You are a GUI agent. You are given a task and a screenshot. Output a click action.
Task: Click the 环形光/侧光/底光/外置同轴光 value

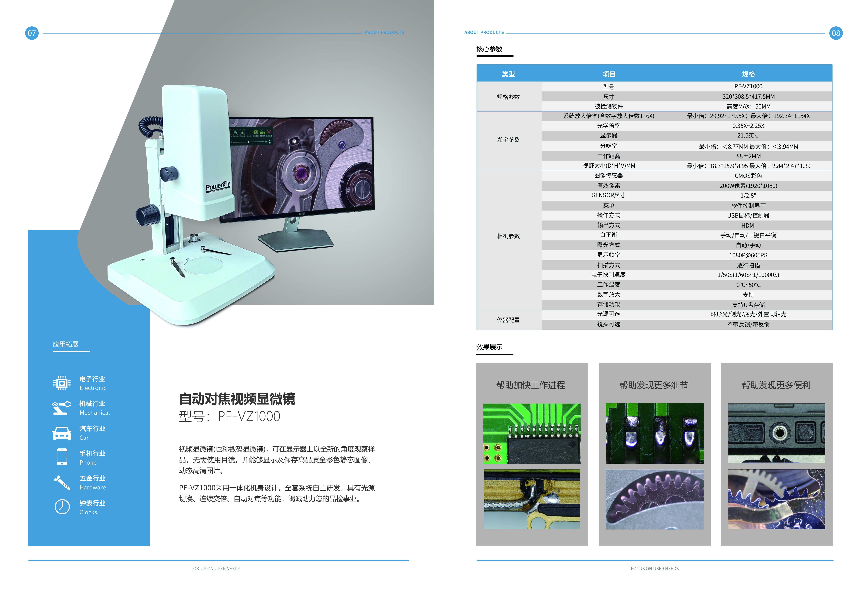[748, 314]
